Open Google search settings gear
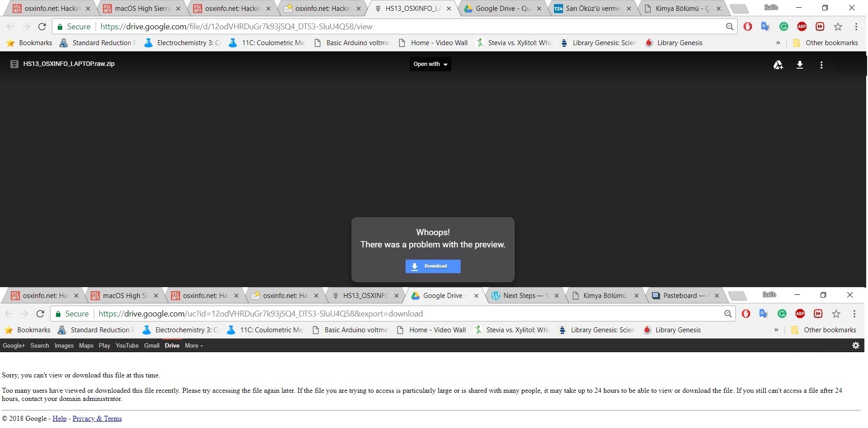This screenshot has height=428, width=868. coord(856,345)
